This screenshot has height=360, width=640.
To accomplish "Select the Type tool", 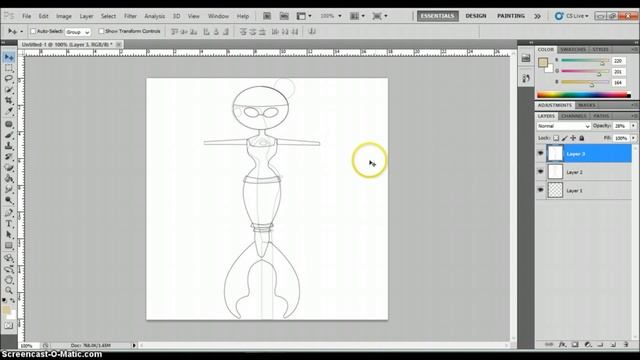I will point(9,224).
